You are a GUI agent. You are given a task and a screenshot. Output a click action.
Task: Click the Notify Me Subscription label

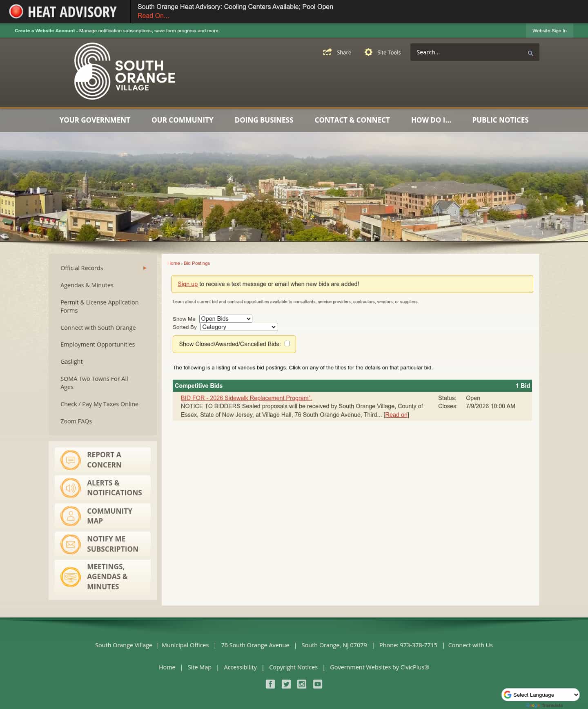(x=113, y=544)
